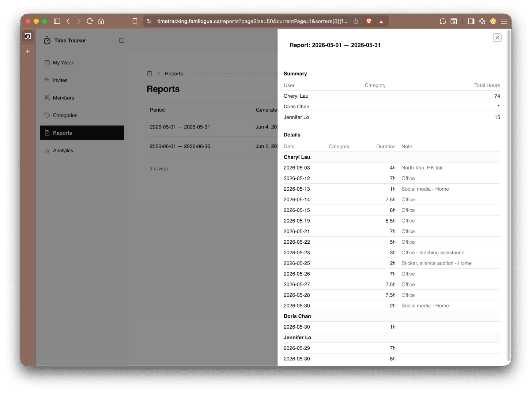Click Cheryl Lau in Summary table
The width and height of the screenshot is (532, 393).
[296, 96]
